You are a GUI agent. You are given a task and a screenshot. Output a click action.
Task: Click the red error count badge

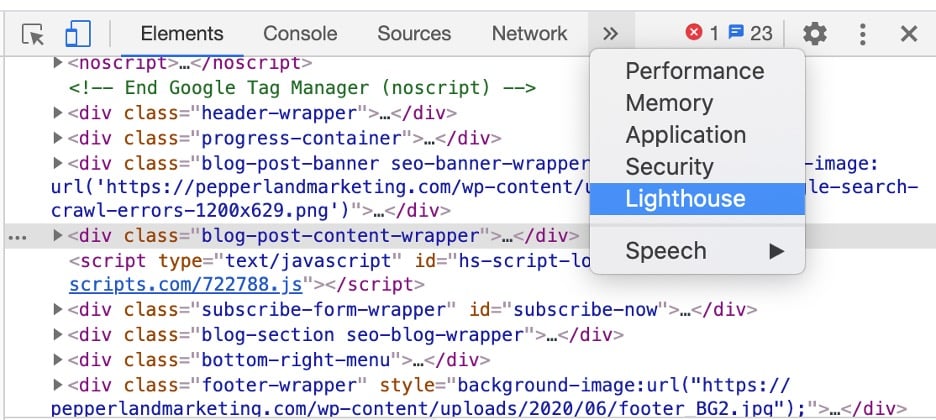pyautogui.click(x=702, y=33)
